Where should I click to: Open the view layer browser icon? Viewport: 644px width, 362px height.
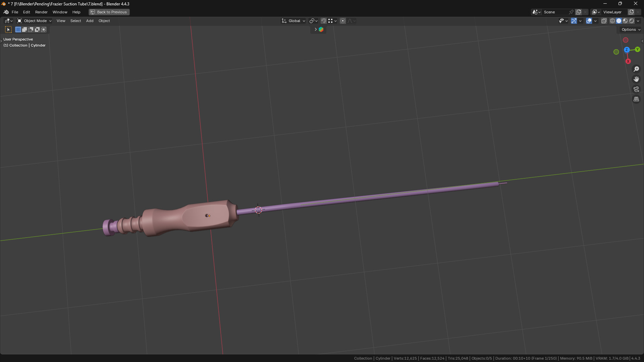596,12
